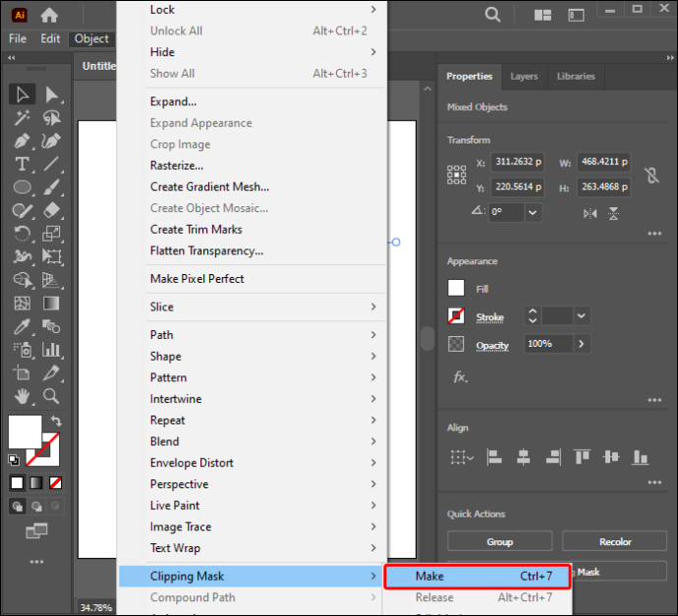
Task: Select the Magic Wand tool
Action: 22,118
